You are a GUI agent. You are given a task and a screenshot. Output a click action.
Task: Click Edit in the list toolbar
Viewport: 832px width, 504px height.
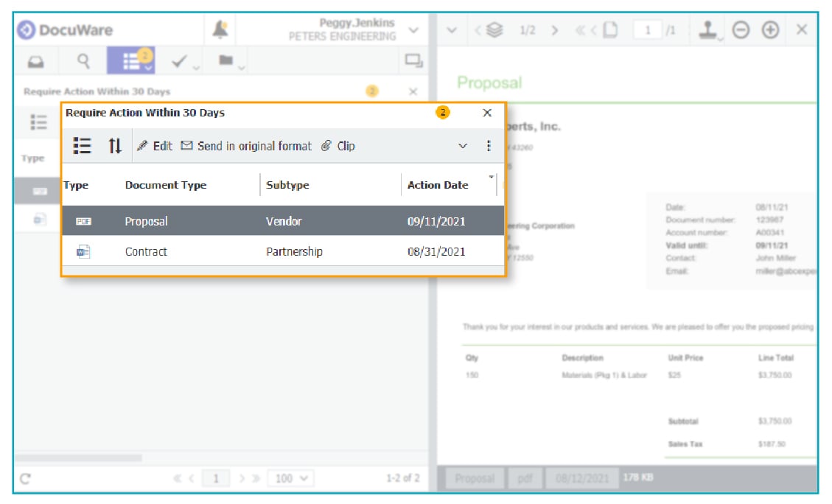[x=155, y=146]
